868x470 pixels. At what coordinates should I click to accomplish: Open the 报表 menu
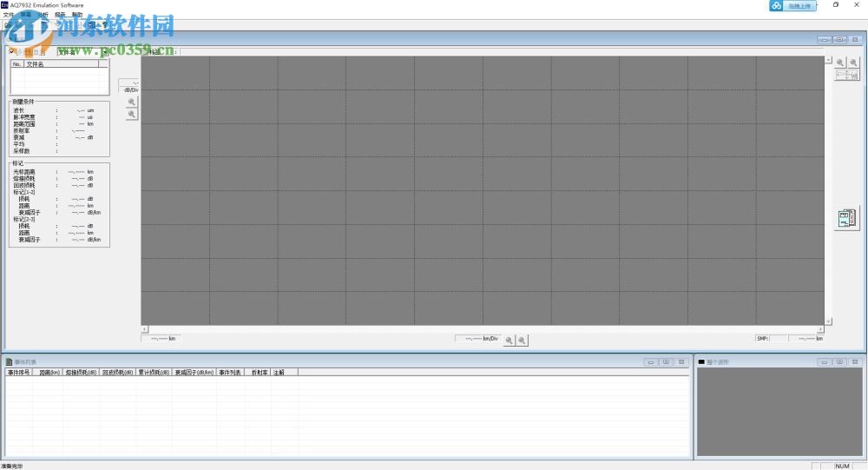61,15
